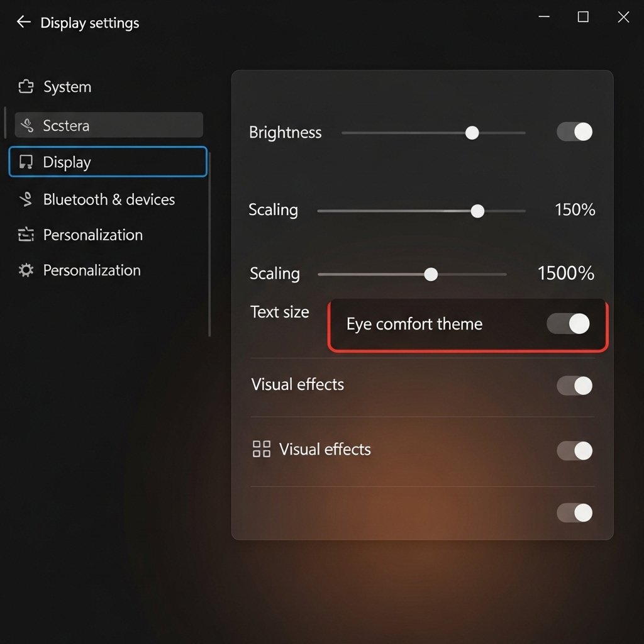
Task: Click the back arrow icon
Action: click(24, 22)
